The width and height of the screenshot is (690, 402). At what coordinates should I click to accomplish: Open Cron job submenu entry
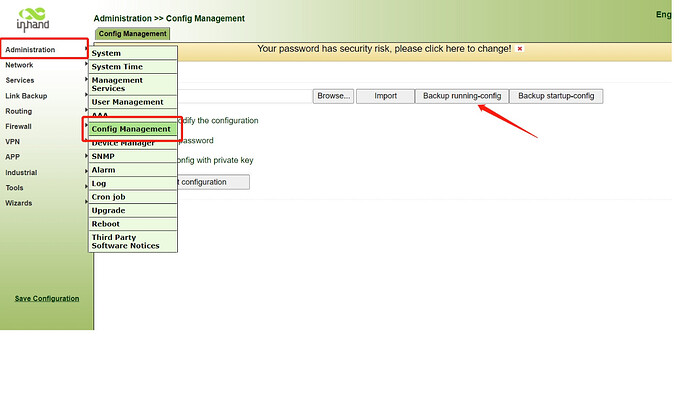point(133,197)
